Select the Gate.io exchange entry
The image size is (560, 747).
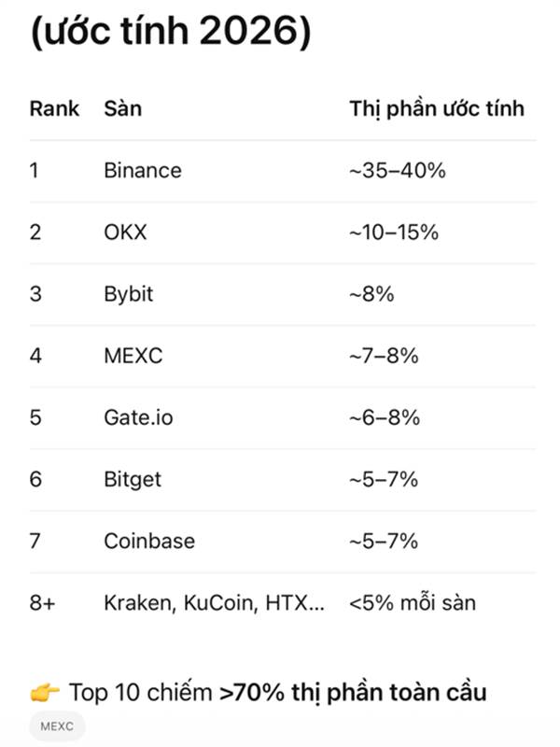coord(138,417)
